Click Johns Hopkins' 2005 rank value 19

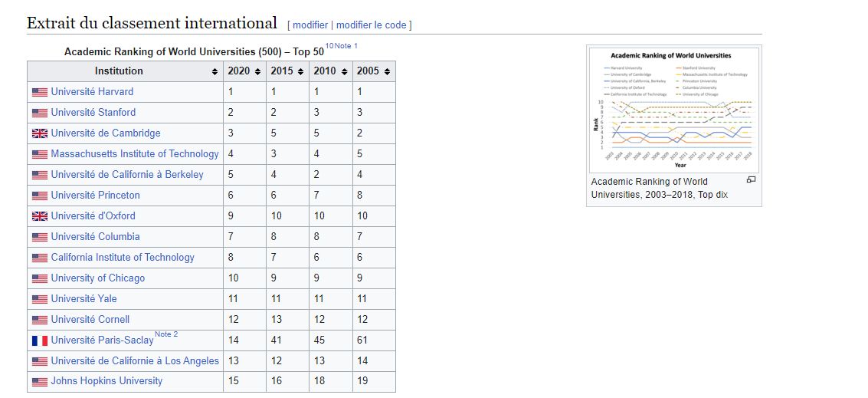coord(362,381)
